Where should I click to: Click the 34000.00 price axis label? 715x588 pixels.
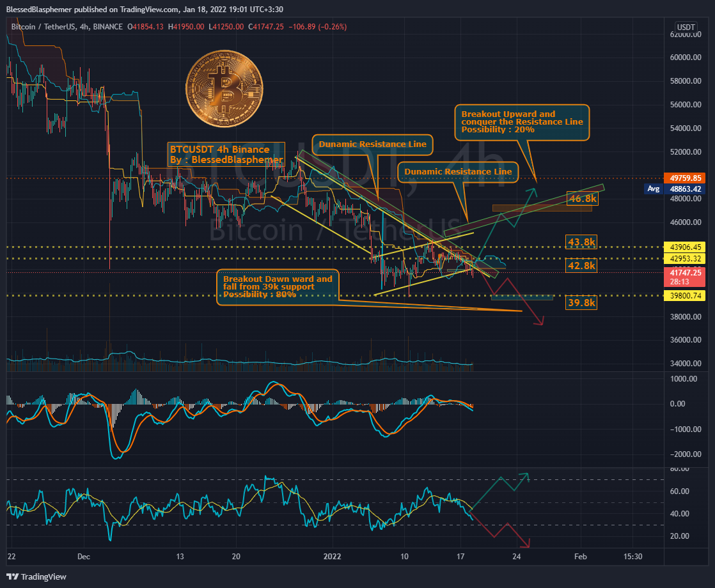point(686,364)
